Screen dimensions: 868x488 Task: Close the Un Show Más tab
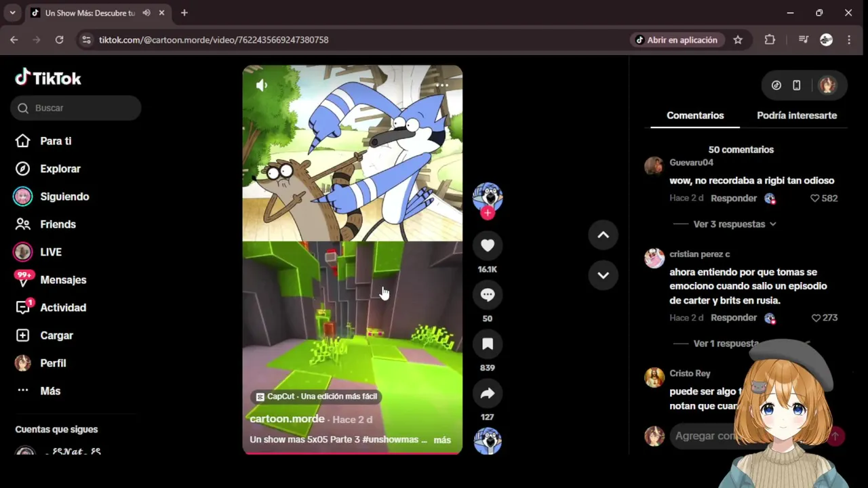click(161, 13)
